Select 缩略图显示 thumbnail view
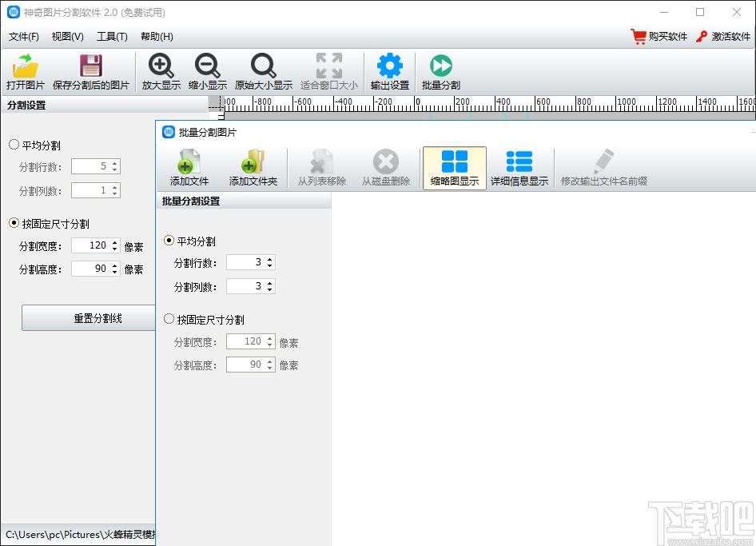Screen dimensions: 756x546 point(454,168)
